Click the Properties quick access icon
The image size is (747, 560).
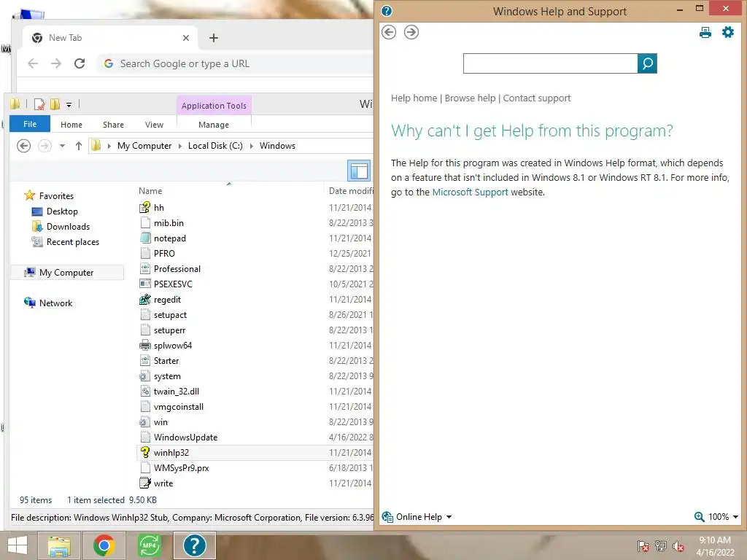pos(39,104)
